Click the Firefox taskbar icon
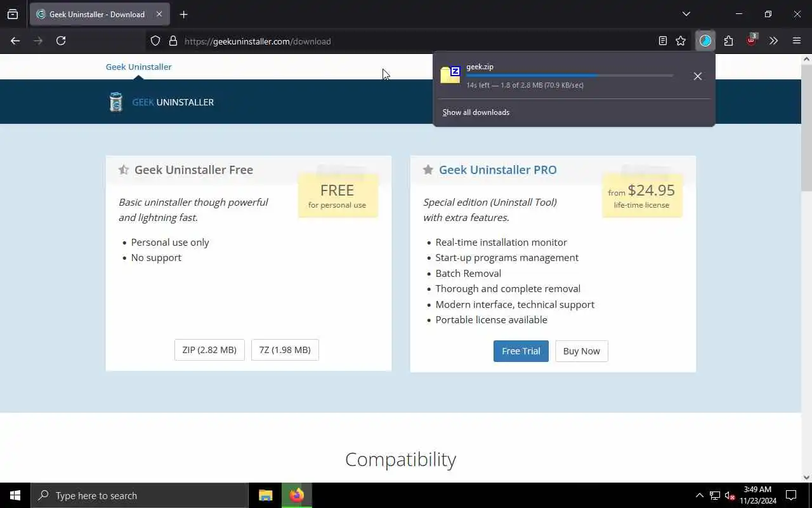 pyautogui.click(x=297, y=495)
